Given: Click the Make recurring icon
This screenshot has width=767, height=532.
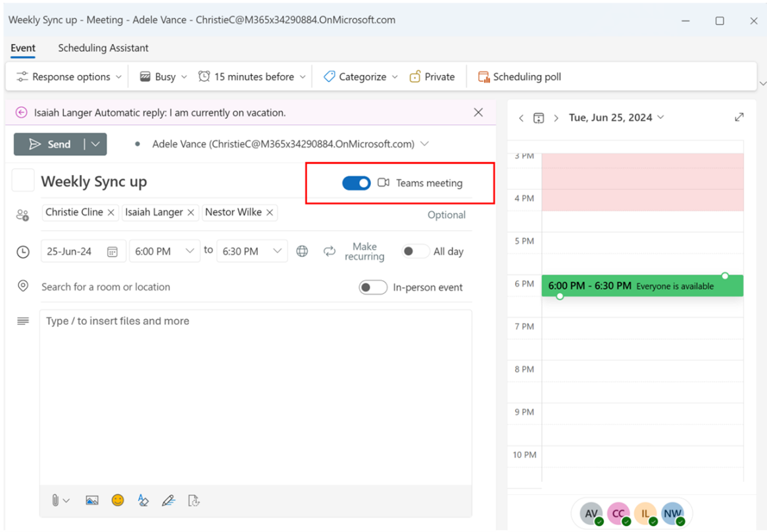Looking at the screenshot, I should click(x=330, y=251).
